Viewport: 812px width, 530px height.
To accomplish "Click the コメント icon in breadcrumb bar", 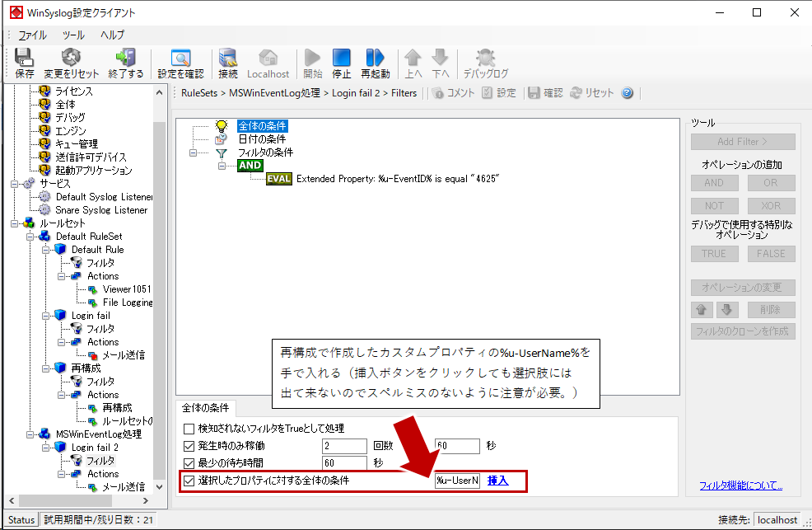I will click(438, 93).
